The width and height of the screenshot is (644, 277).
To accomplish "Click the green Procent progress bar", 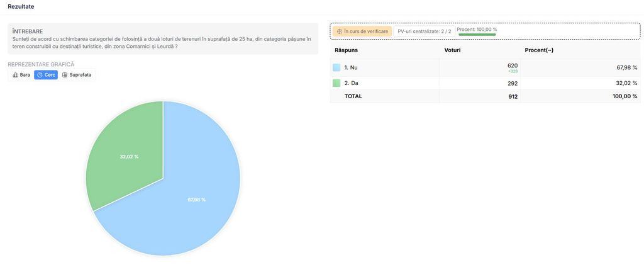I will tap(477, 35).
